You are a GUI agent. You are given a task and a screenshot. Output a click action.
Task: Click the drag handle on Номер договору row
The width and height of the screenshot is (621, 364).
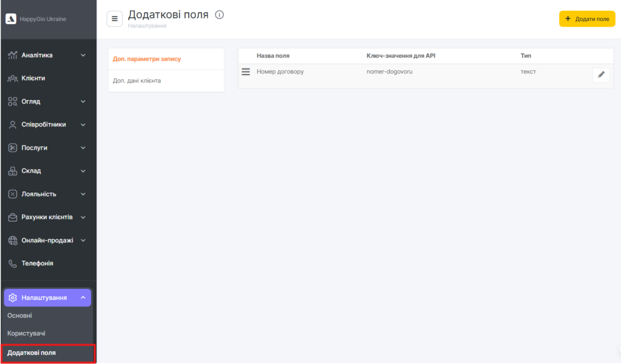point(246,71)
